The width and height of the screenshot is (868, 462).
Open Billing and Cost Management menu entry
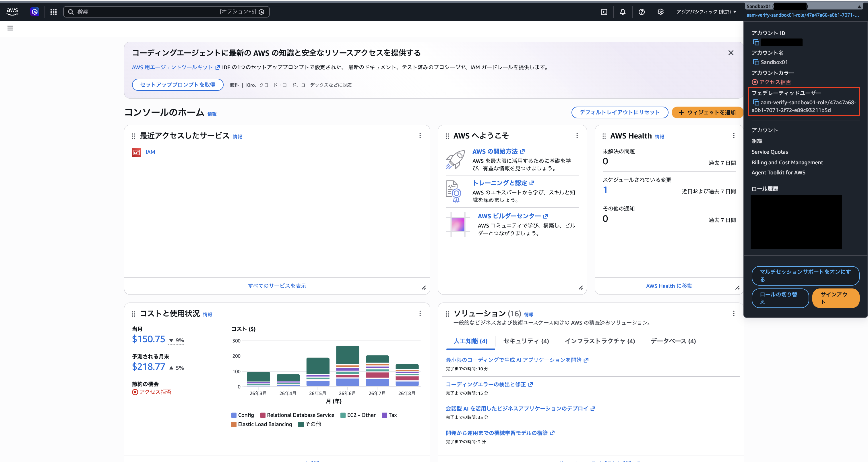click(787, 163)
